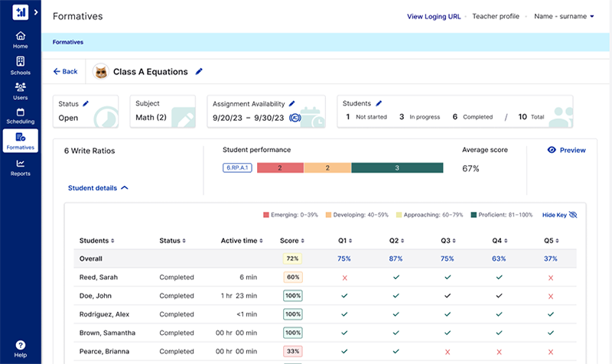The width and height of the screenshot is (612, 364).
Task: Open the Users section in the sidebar
Action: point(21,91)
